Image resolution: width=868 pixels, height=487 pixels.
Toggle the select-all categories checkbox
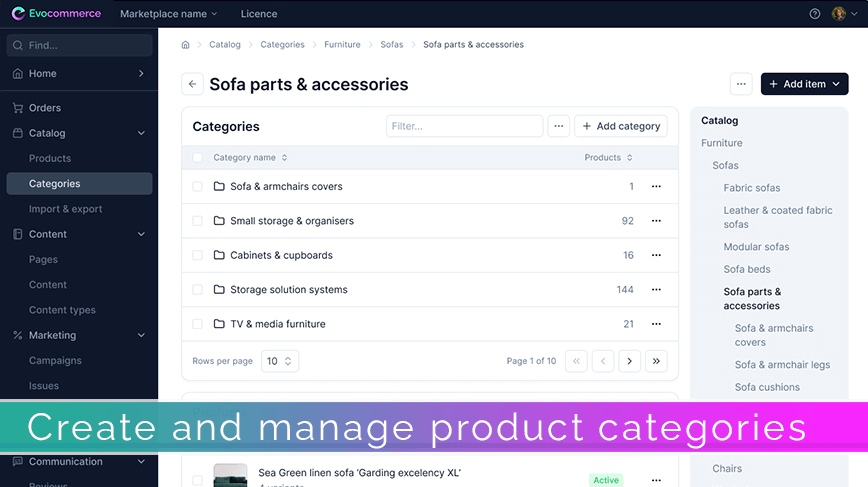point(198,158)
